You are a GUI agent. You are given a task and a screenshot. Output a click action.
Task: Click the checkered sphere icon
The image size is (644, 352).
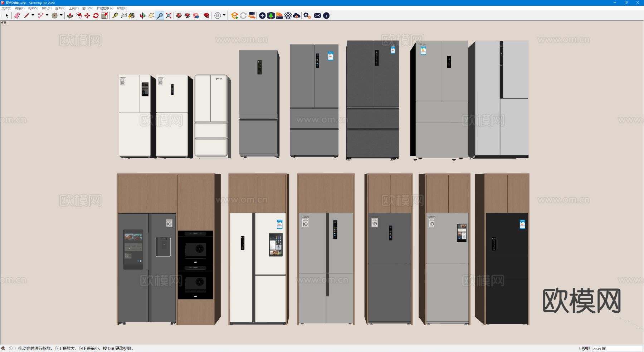288,15
